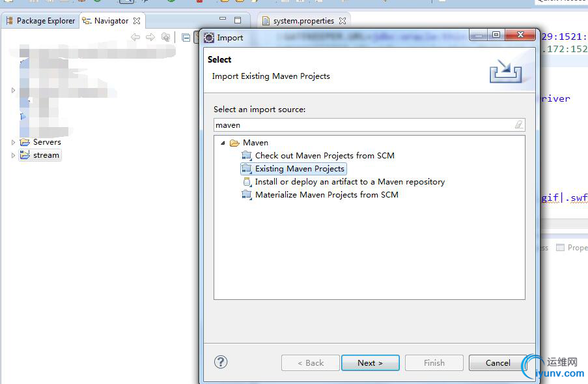588x384 pixels.
Task: Collapse all items in Navigator view
Action: (186, 37)
